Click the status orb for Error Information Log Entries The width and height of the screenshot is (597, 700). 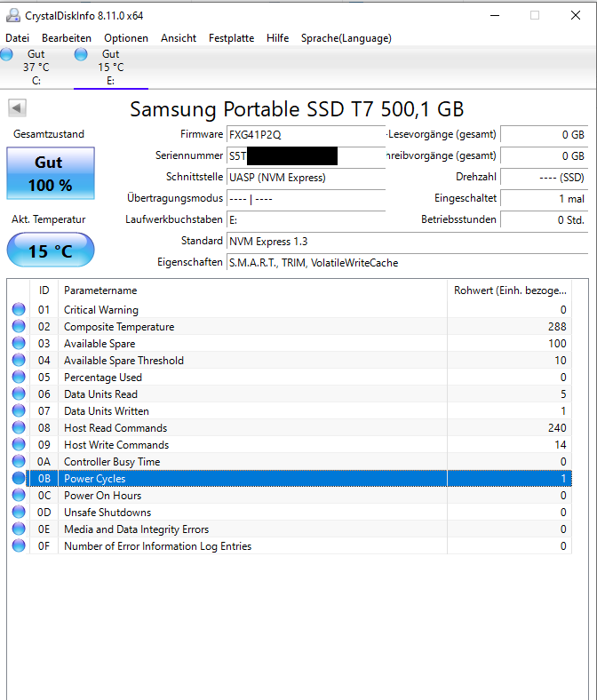19,546
